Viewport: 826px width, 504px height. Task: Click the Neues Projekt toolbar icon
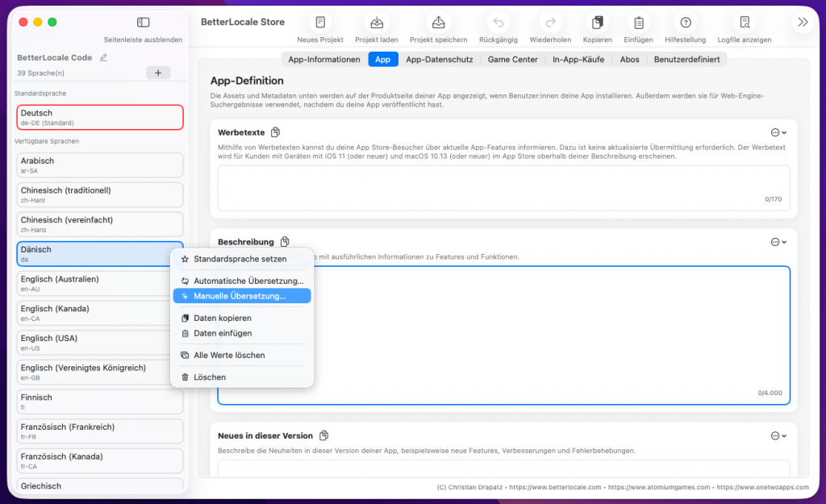[320, 23]
